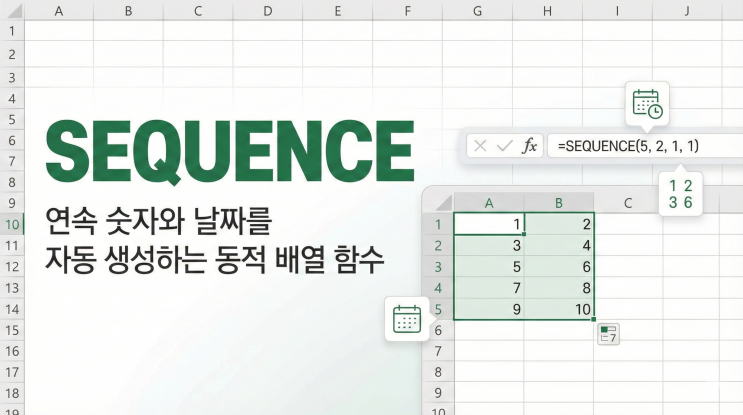
Task: Select column H header in background sheet
Action: click(x=547, y=10)
